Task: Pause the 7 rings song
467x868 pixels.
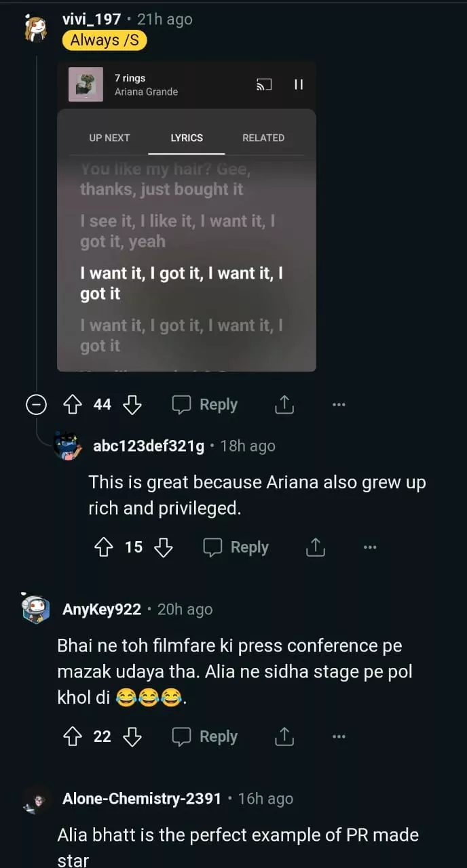Action: tap(298, 85)
